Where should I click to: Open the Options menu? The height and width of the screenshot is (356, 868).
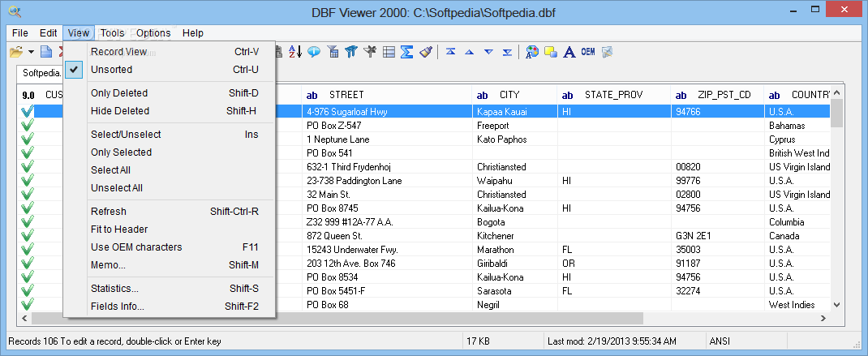[153, 33]
